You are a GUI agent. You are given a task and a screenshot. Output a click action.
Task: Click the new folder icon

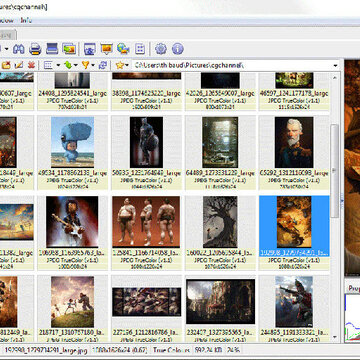coord(6,65)
